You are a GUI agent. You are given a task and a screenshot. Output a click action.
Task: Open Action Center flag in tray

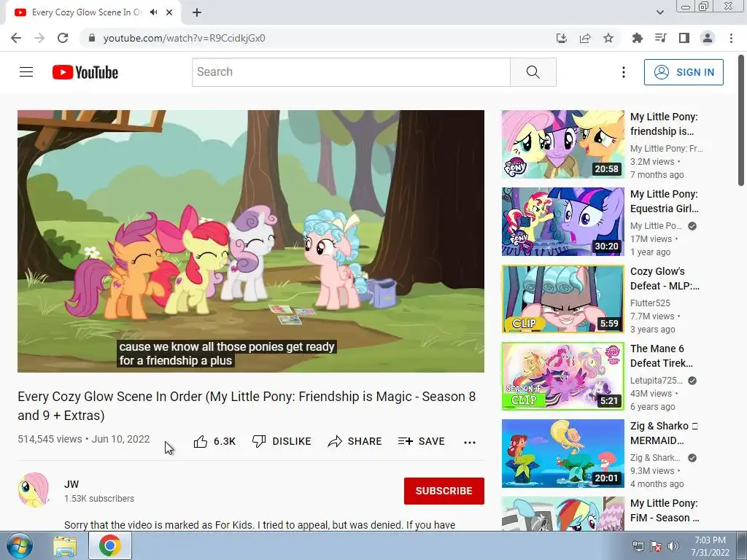(x=656, y=546)
